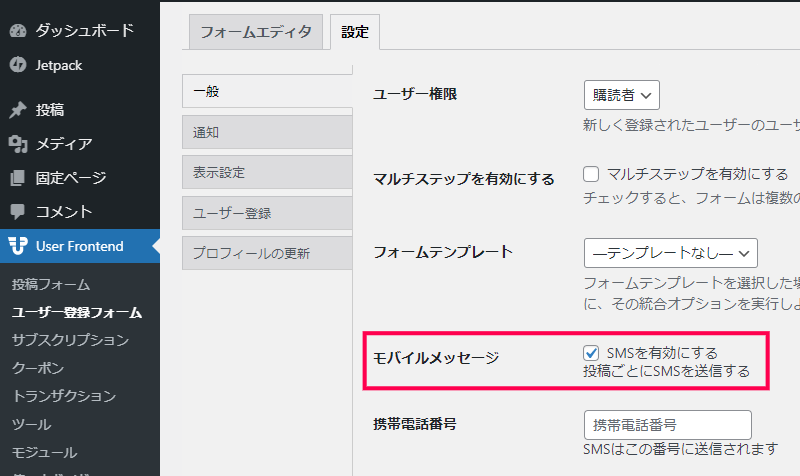This screenshot has height=476, width=800.
Task: Switch to the フォームエディタ tab
Action: [x=256, y=32]
